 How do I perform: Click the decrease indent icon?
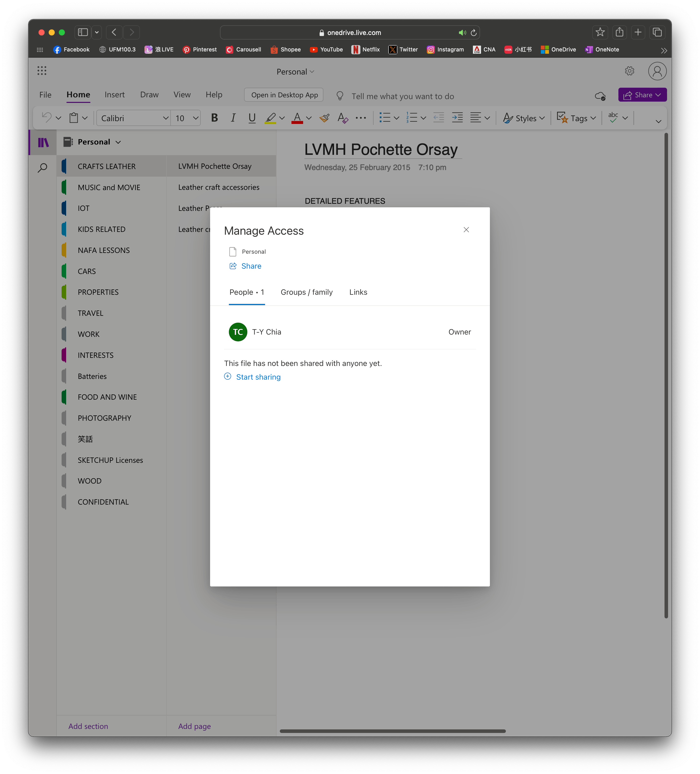pos(438,118)
